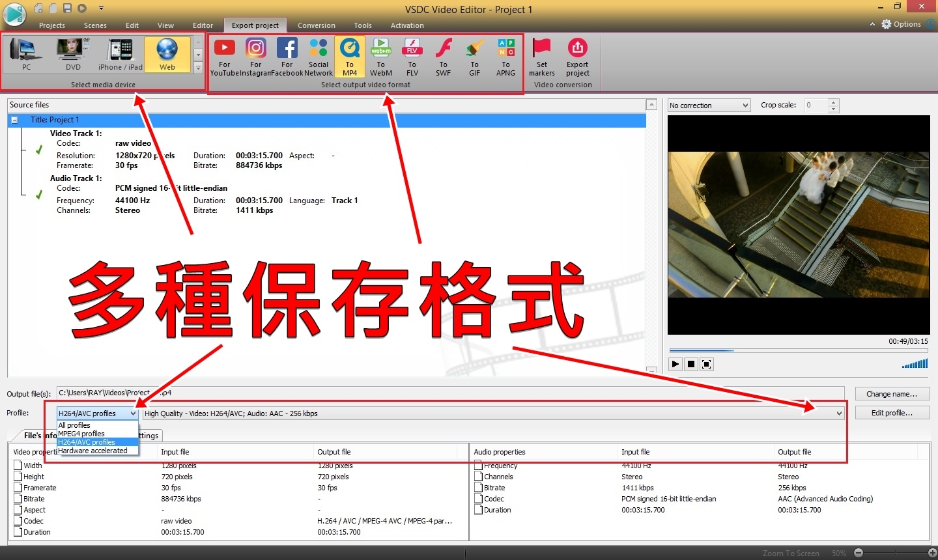Select the To FLV output format
This screenshot has width=938, height=560.
412,57
